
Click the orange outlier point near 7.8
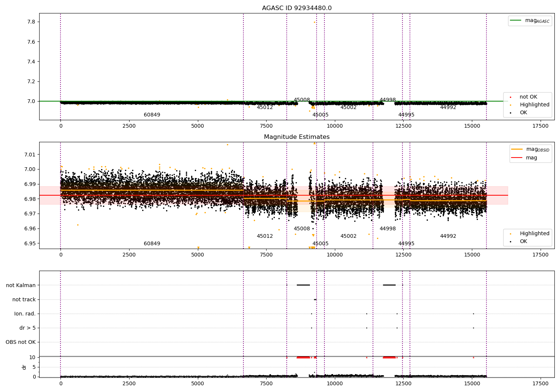314,22
